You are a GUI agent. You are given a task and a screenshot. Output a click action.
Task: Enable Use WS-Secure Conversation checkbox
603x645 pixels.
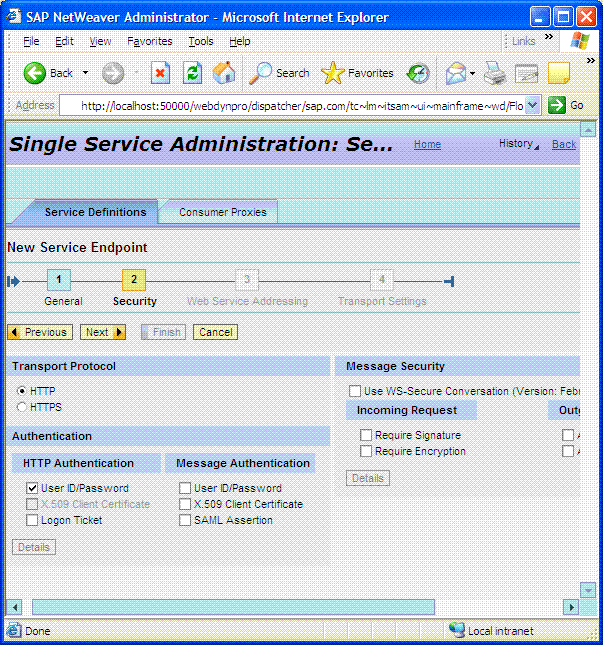355,391
